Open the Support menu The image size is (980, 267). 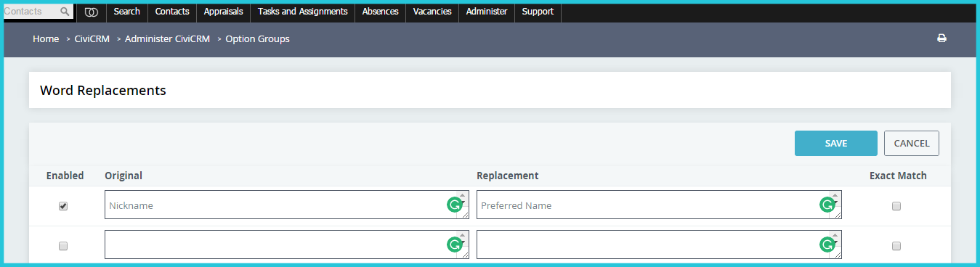[538, 12]
